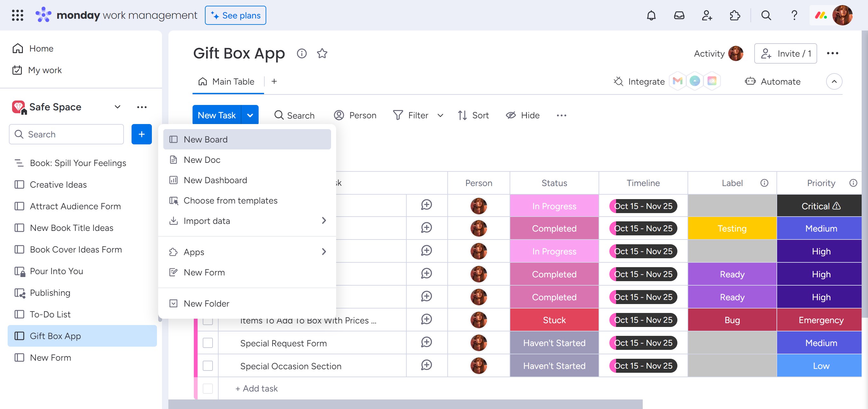Click the See plans button
The image size is (868, 409).
tap(235, 16)
